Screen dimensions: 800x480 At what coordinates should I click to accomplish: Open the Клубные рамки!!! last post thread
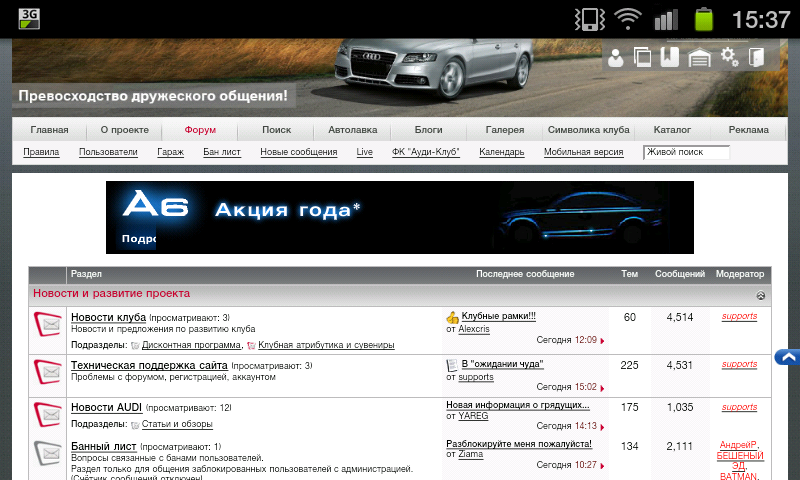(498, 316)
